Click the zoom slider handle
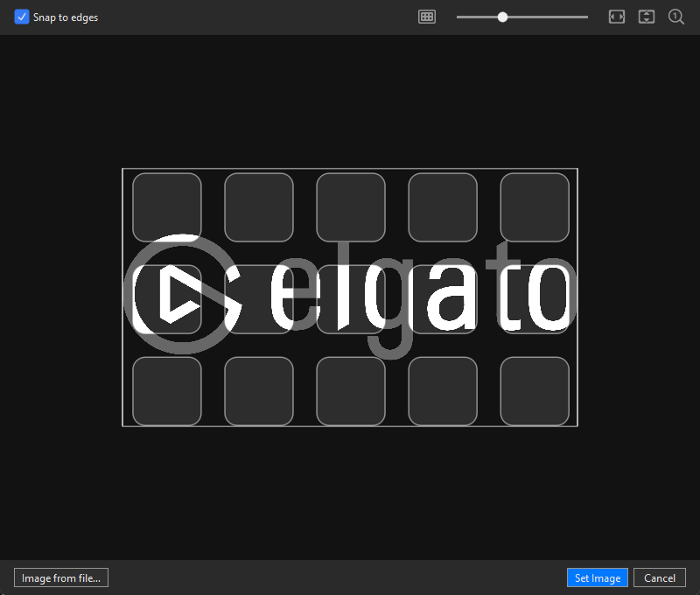The width and height of the screenshot is (700, 595). (x=502, y=17)
